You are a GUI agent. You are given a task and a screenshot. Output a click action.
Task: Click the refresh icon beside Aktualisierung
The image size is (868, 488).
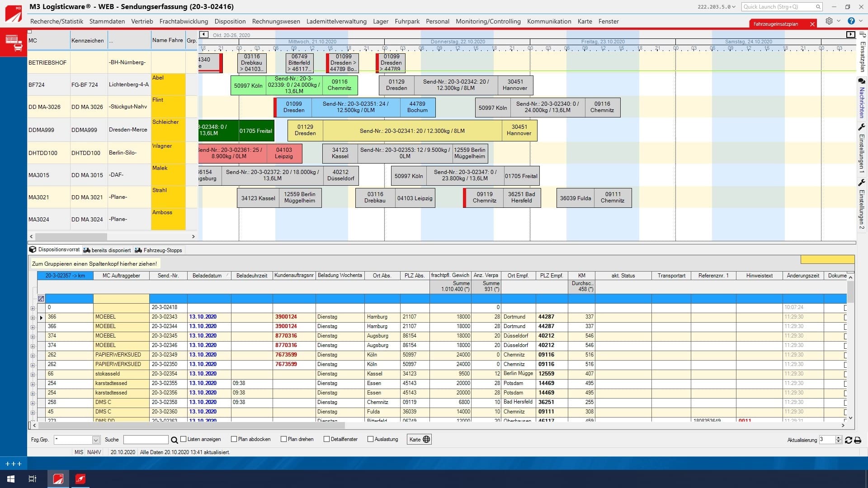pyautogui.click(x=848, y=440)
